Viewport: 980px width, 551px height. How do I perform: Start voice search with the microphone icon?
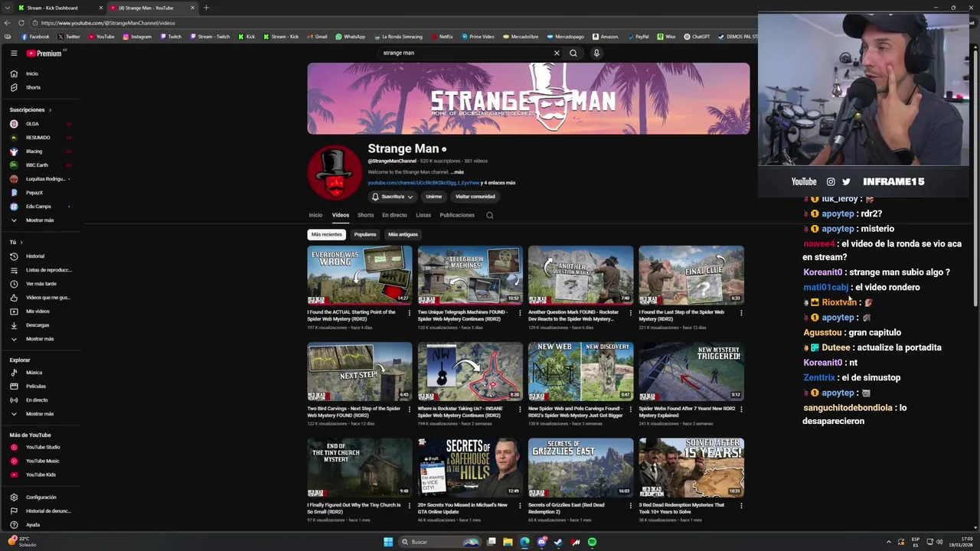point(596,53)
